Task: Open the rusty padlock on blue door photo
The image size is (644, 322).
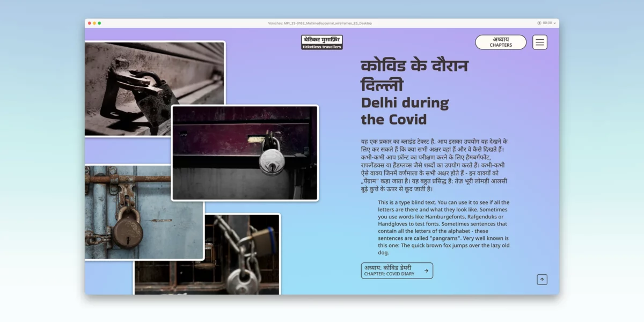Action: [x=144, y=213]
